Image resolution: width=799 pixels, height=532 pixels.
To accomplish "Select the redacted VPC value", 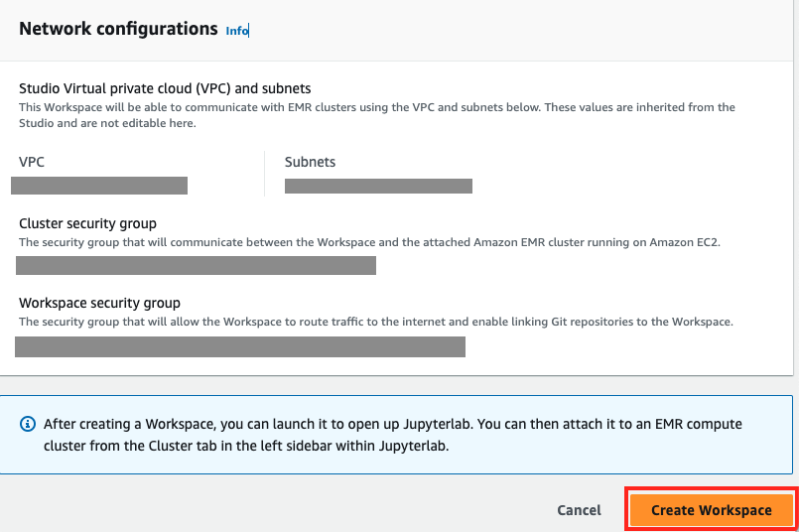I will tap(99, 186).
